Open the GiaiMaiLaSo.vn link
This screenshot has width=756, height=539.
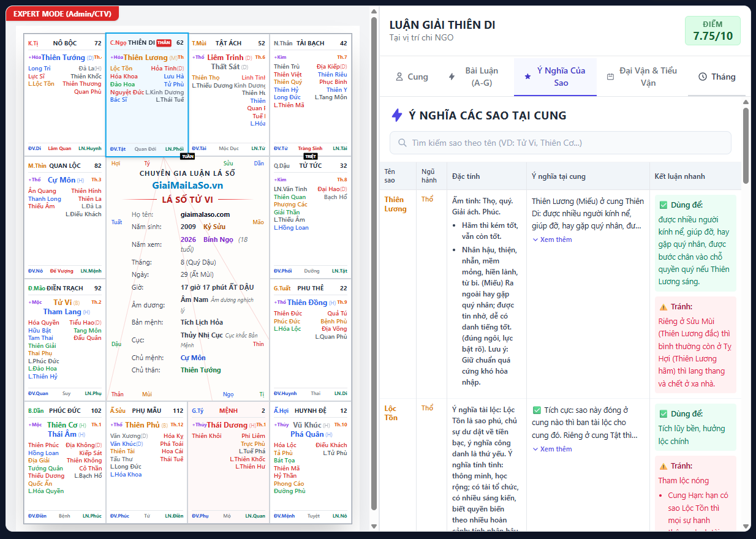187,186
